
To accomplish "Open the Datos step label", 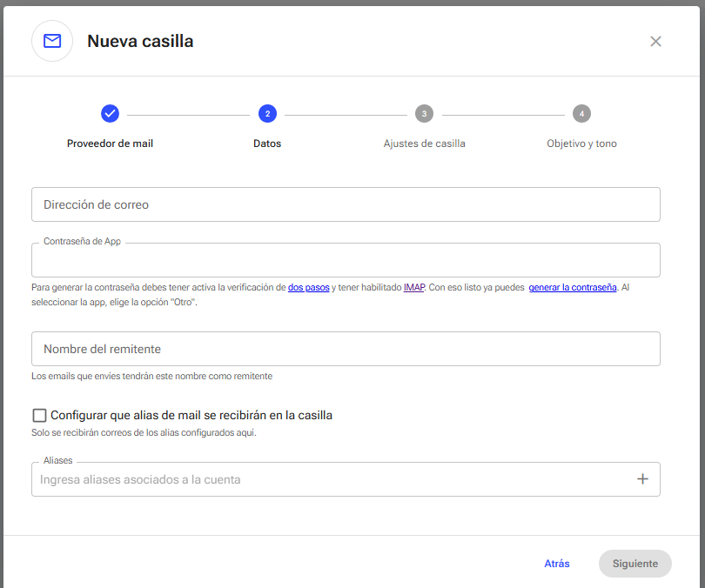I will pos(267,144).
